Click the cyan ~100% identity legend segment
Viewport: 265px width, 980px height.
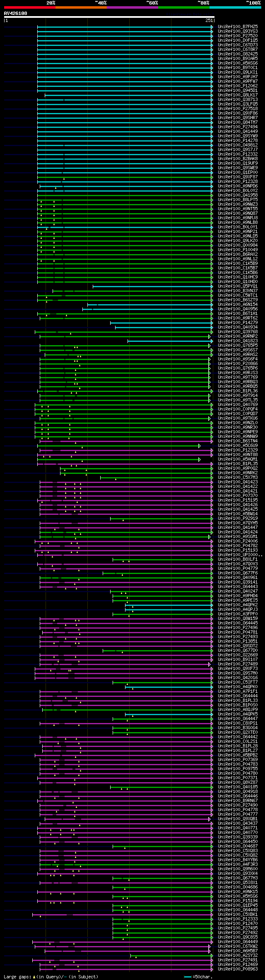pyautogui.click(x=235, y=7)
